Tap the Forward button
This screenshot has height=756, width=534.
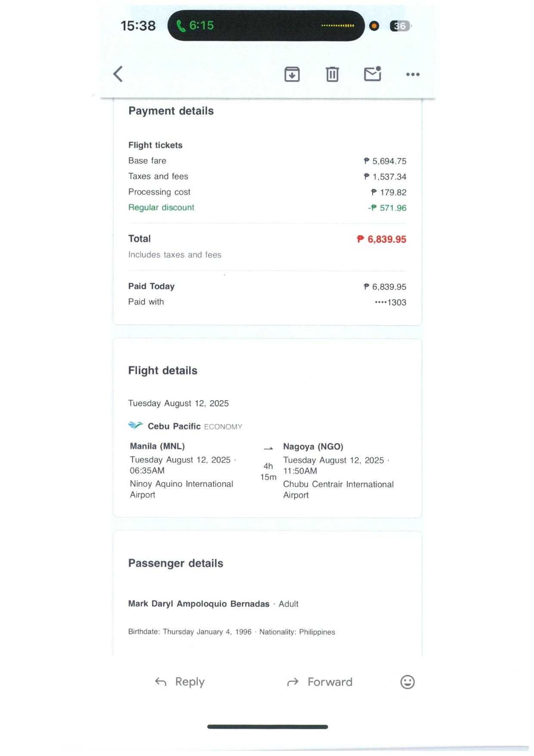point(320,682)
